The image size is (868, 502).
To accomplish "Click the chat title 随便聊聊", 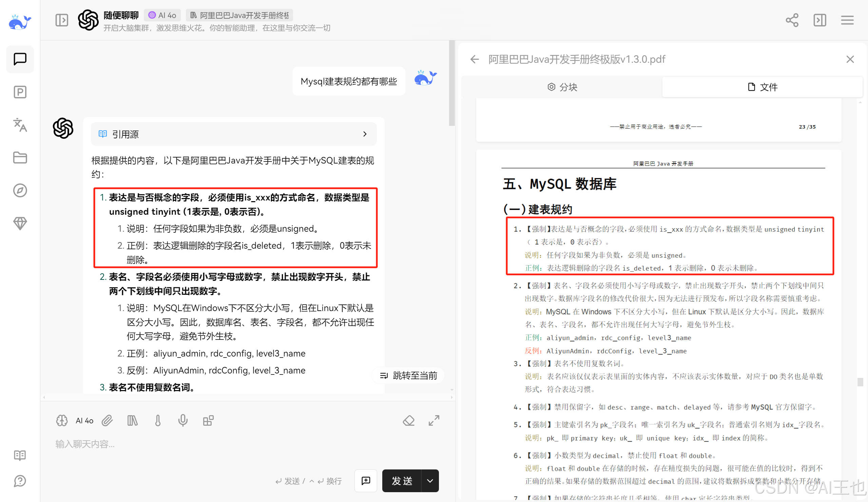I will click(121, 15).
